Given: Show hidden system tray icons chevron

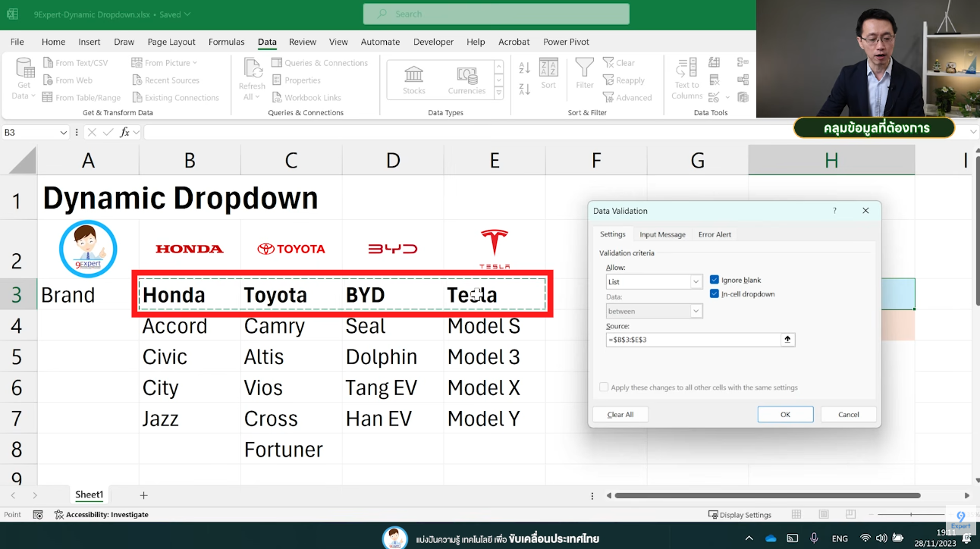Looking at the screenshot, I should 749,538.
